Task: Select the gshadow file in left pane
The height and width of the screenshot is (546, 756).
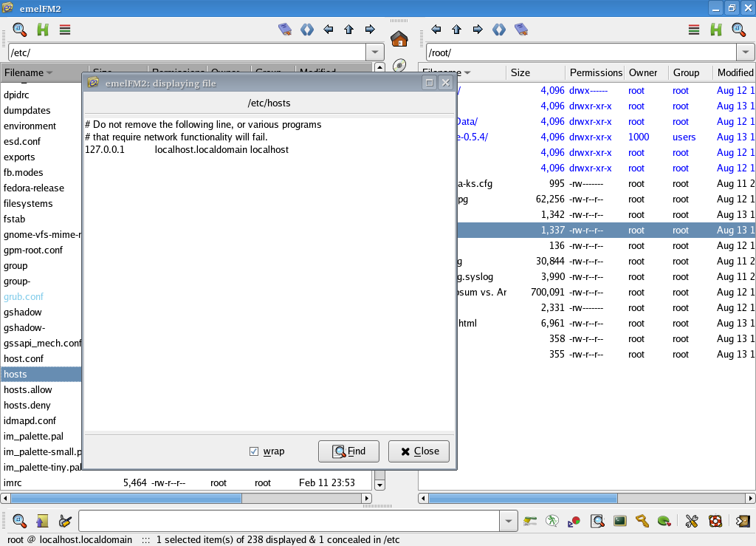Action: click(x=23, y=312)
